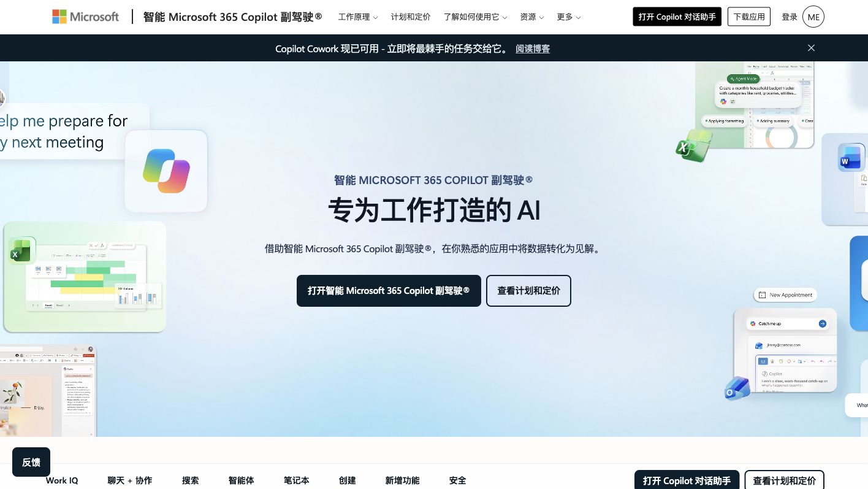Select the Work IQ tab
Viewport: 868px width, 489px height.
click(x=62, y=480)
